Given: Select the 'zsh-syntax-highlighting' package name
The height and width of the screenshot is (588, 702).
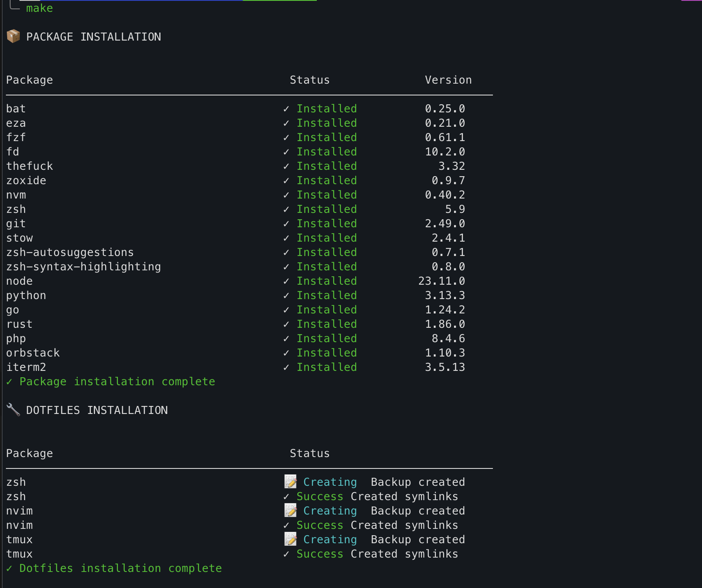Looking at the screenshot, I should click(x=84, y=267).
